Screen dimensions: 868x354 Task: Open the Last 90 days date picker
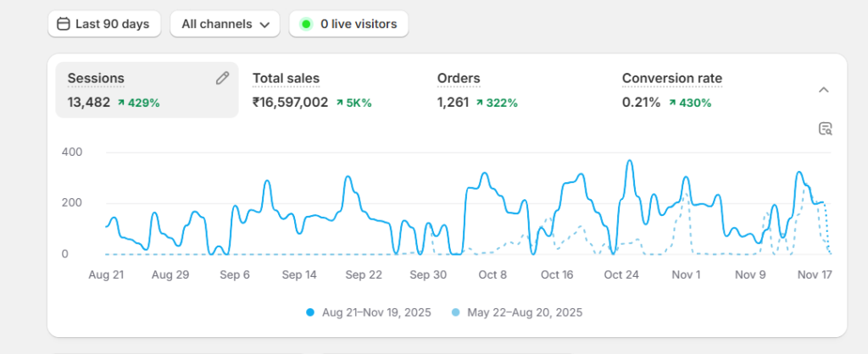(103, 24)
